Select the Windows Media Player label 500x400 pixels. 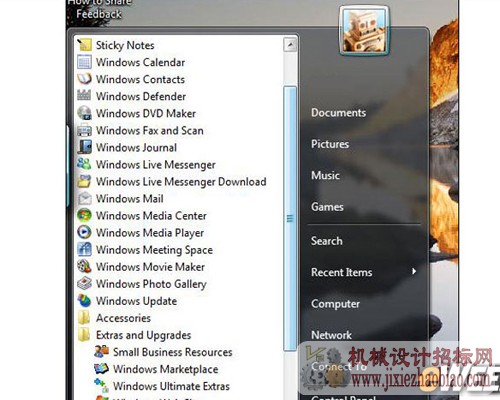(x=150, y=233)
